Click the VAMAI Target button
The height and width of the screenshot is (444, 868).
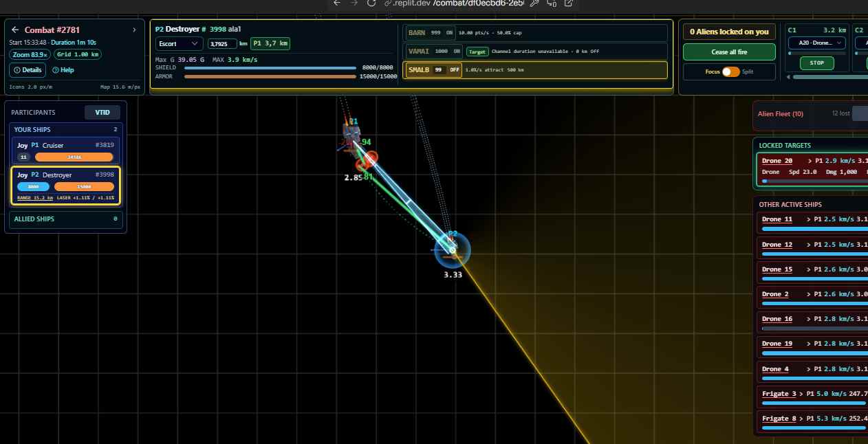(477, 52)
